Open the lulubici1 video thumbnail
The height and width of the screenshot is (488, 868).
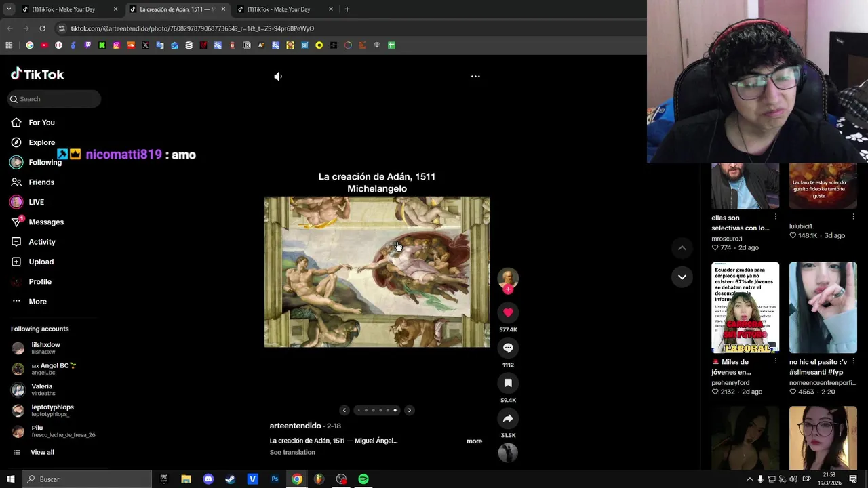pos(823,186)
